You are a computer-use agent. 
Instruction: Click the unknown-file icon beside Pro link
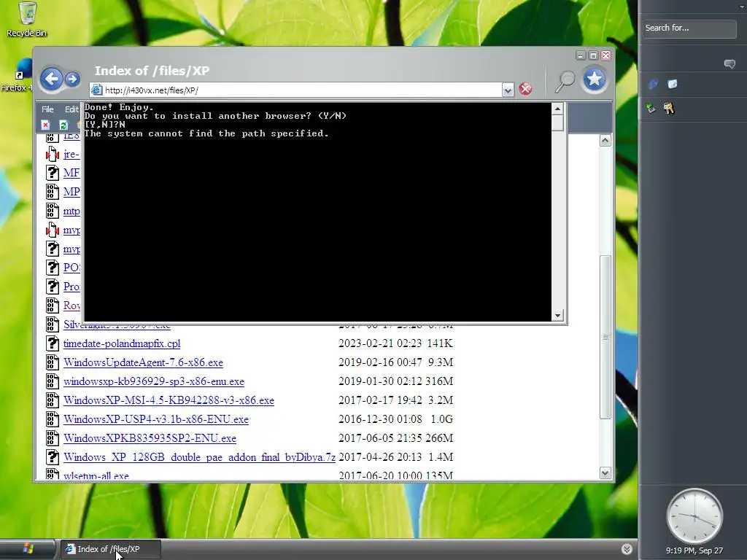point(53,286)
